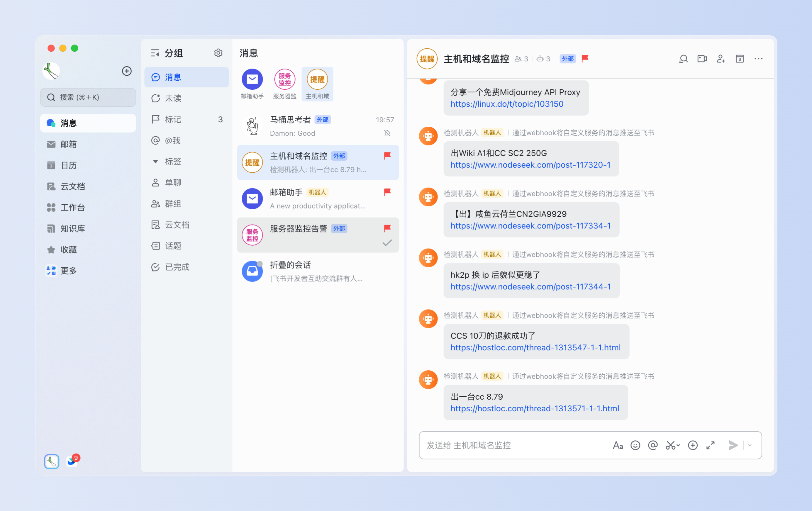View member count 3 in header
The width and height of the screenshot is (812, 511).
521,59
